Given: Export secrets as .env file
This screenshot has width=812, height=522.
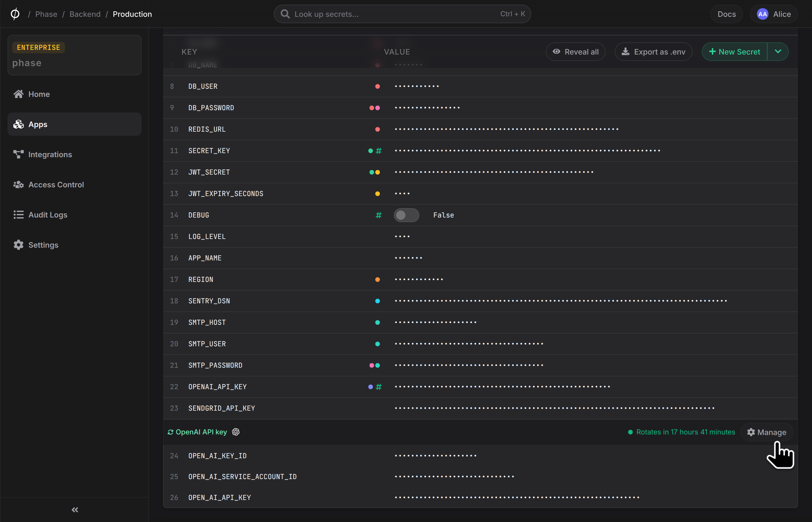Looking at the screenshot, I should click(653, 52).
